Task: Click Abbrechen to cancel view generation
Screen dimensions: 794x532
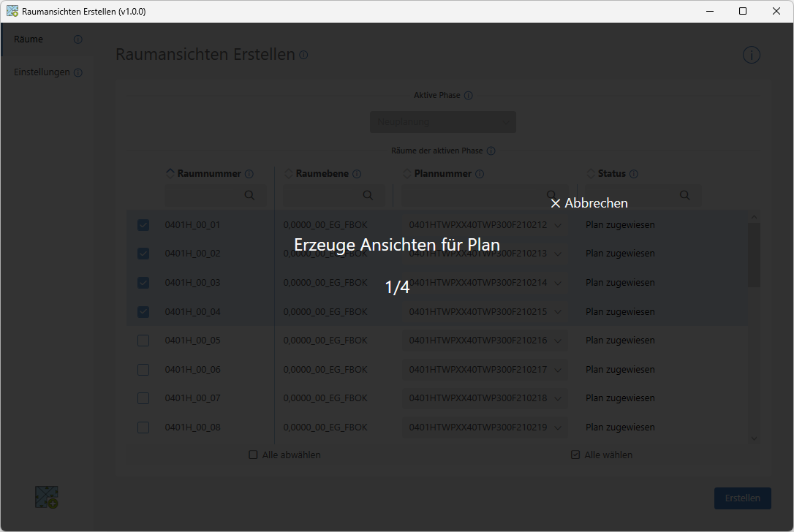Action: click(589, 203)
